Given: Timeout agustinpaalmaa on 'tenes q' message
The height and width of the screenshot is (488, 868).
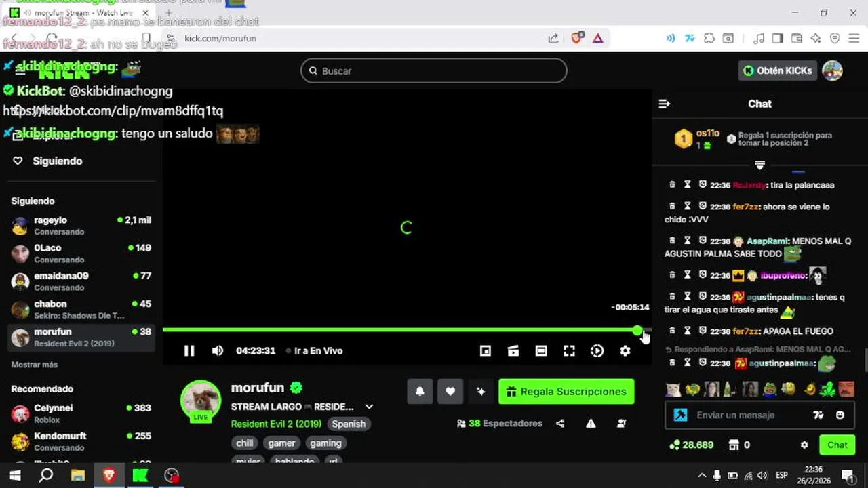Looking at the screenshot, I should click(x=687, y=297).
